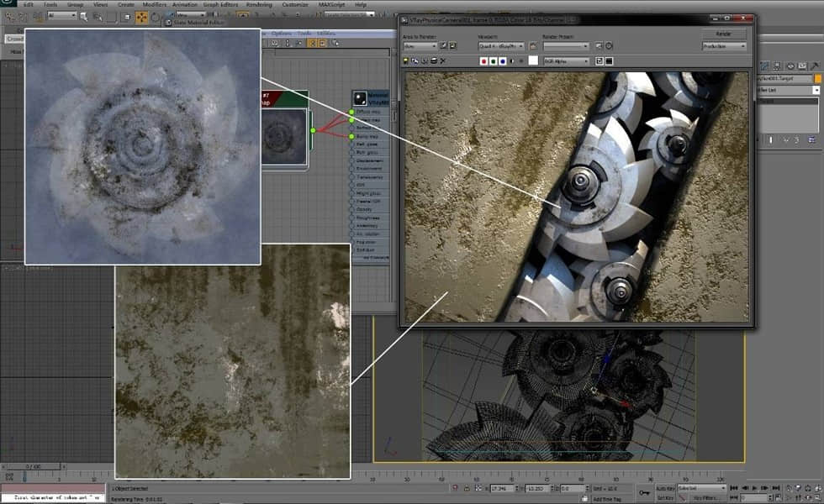Screen dimensions: 824x504
Task: Open Environment and Effects dialog icon
Action: click(609, 46)
